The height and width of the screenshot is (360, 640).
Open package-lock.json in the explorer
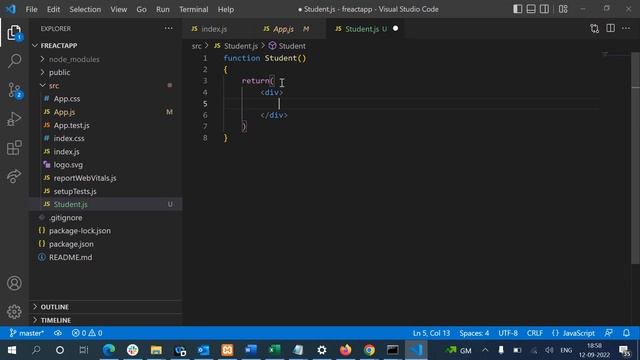click(x=105, y=231)
